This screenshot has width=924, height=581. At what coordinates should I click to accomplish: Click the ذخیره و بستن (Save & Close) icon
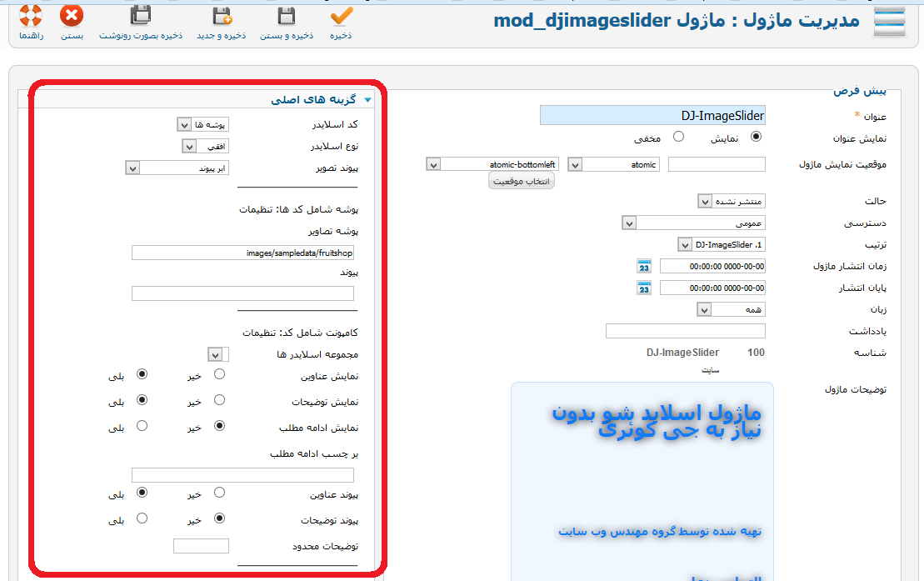pyautogui.click(x=286, y=18)
